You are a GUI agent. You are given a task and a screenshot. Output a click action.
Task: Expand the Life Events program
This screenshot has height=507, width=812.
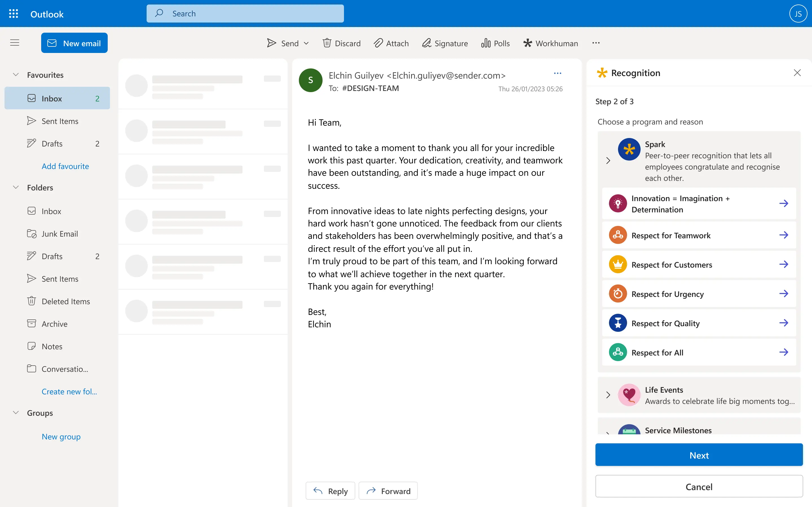[x=608, y=395]
